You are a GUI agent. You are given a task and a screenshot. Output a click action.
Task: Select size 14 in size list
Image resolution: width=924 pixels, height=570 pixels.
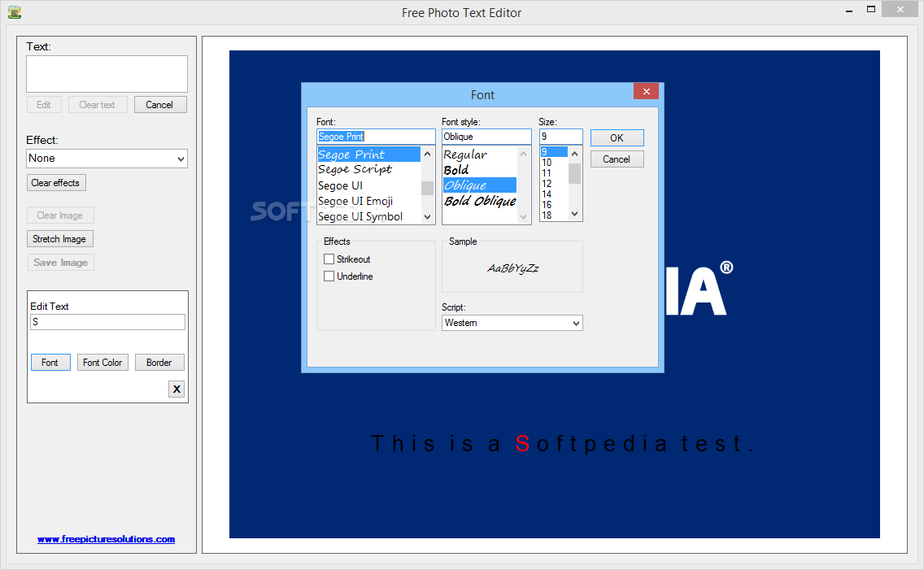pos(554,194)
